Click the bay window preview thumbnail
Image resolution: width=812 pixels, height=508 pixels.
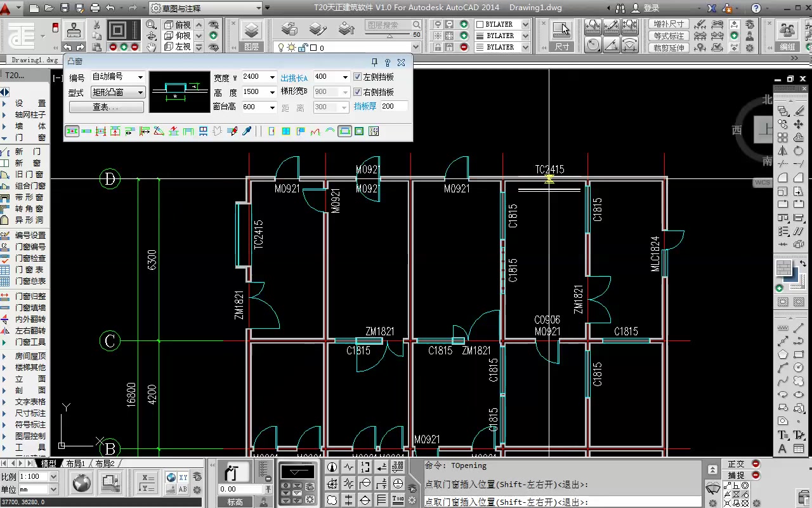(x=179, y=92)
